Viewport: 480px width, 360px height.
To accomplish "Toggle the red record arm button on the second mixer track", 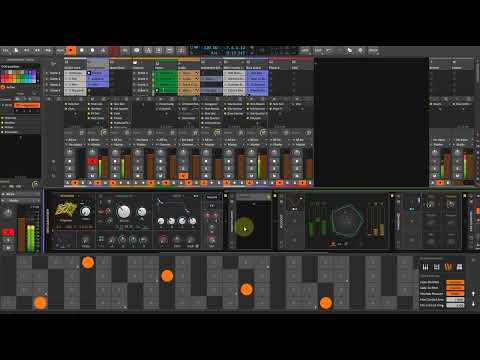I will 92,161.
